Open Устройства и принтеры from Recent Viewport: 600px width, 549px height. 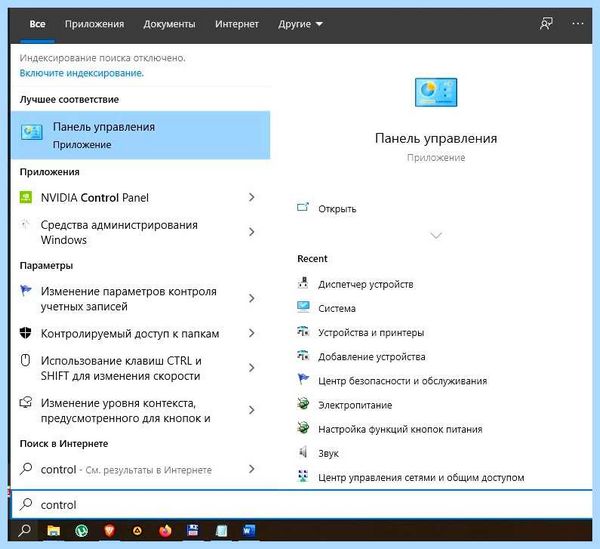pyautogui.click(x=371, y=332)
